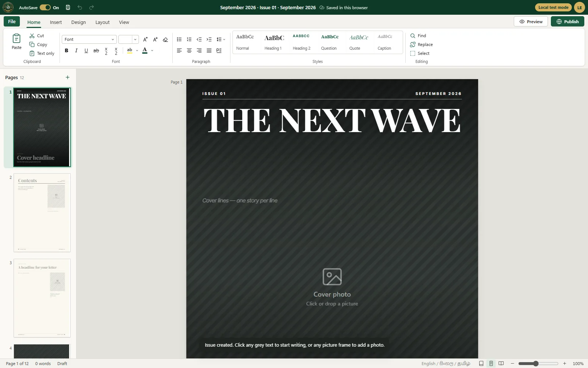Justify the paragraph text
Viewport: 588px width, 368px height.
coord(209,50)
